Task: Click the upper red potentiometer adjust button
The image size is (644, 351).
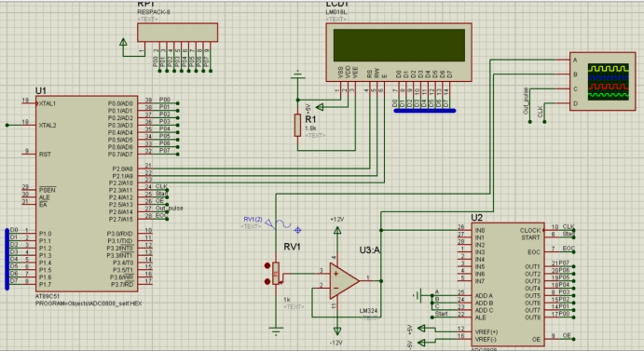Action: coord(267,266)
